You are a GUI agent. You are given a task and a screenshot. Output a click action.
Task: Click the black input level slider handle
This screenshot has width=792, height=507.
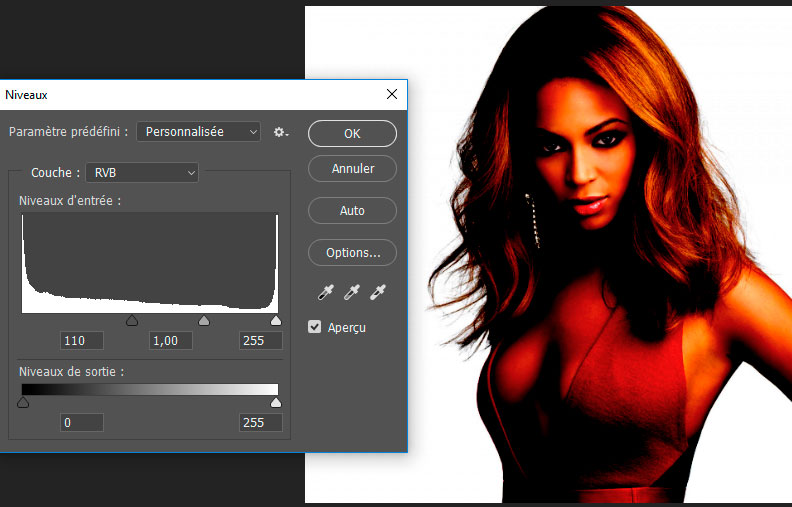131,321
